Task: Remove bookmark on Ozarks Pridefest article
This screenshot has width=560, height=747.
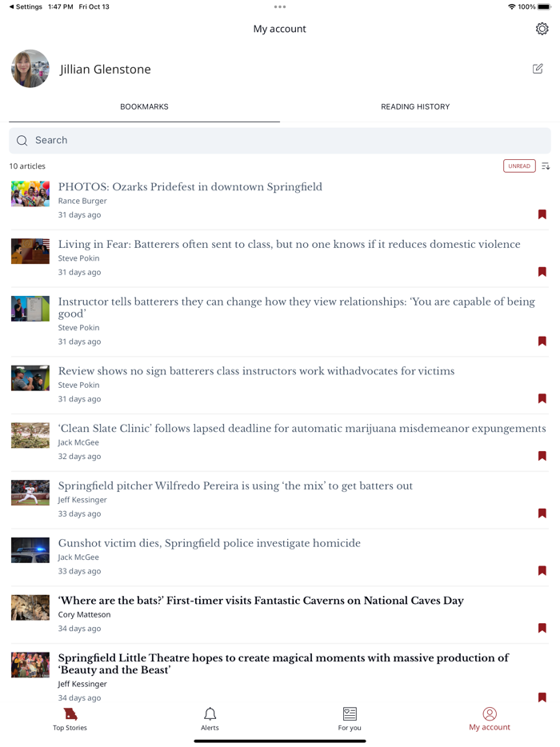Action: tap(542, 214)
